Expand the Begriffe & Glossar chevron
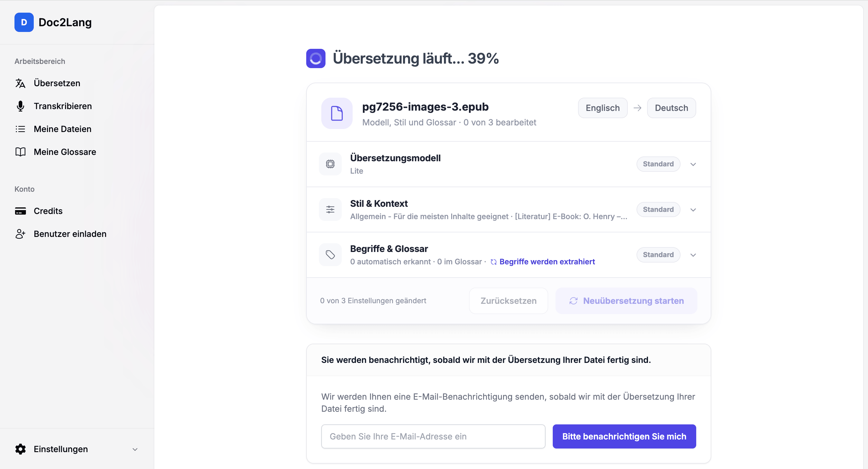The image size is (868, 469). (693, 255)
